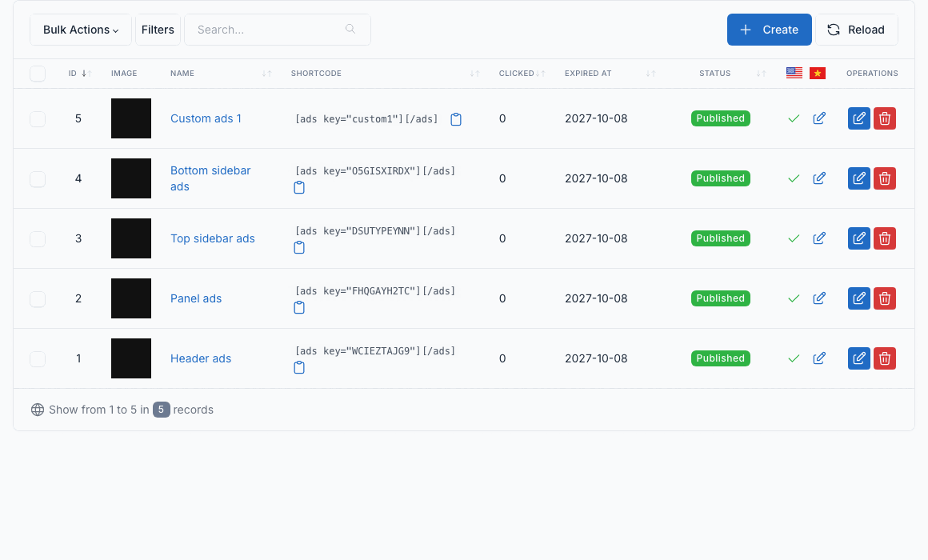Edit Vietnamese translation of Panel ads

point(819,298)
